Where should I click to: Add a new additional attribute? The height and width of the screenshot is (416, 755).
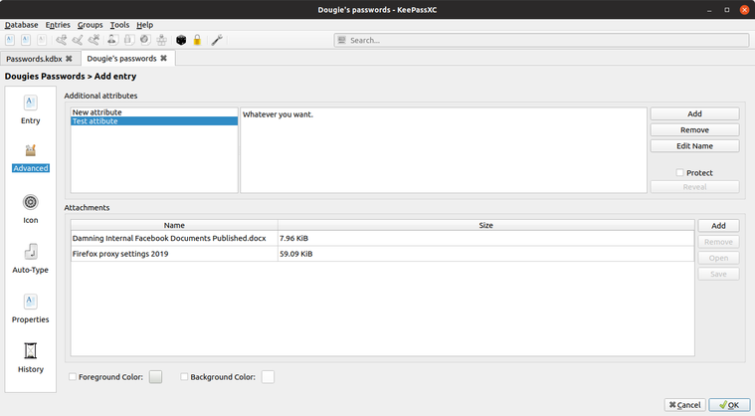tap(694, 114)
